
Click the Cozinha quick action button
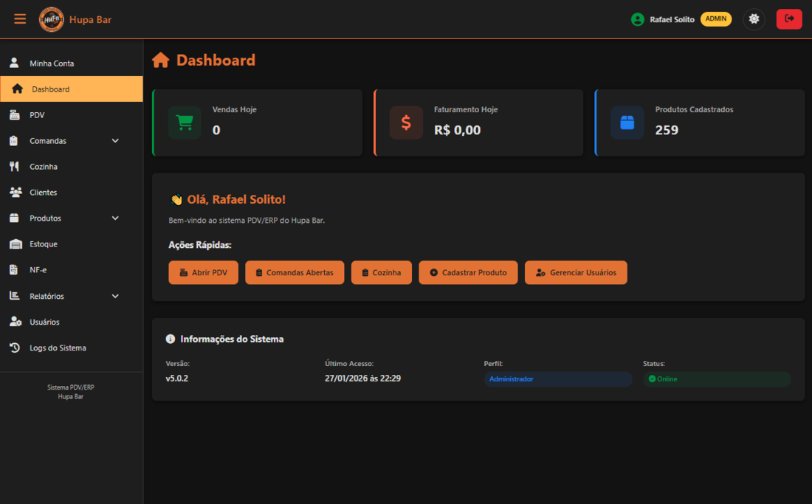(381, 273)
